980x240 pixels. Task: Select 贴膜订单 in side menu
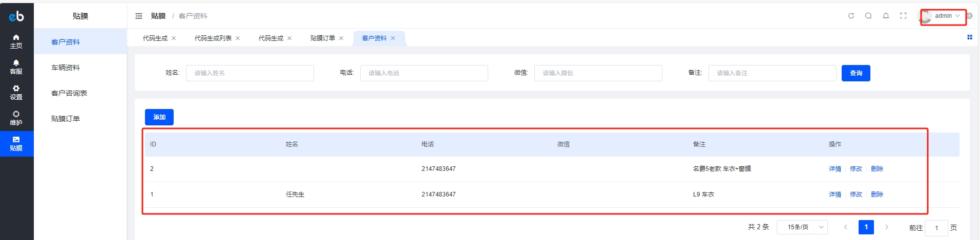pyautogui.click(x=80, y=119)
